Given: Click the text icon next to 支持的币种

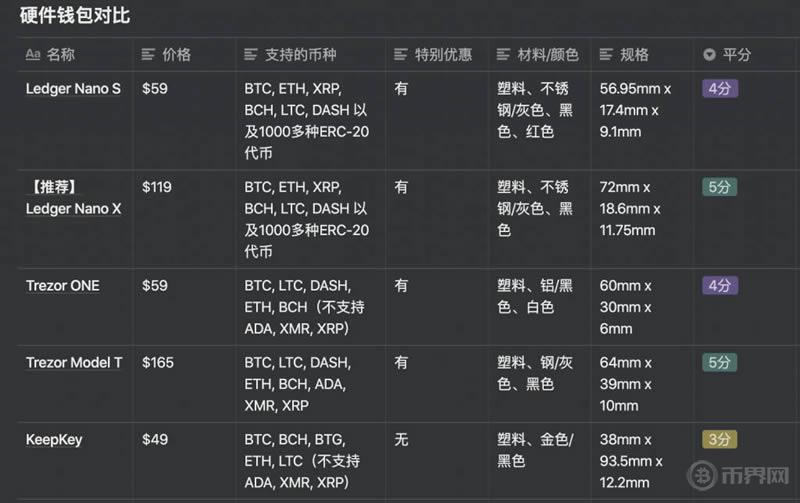Looking at the screenshot, I should [x=251, y=55].
